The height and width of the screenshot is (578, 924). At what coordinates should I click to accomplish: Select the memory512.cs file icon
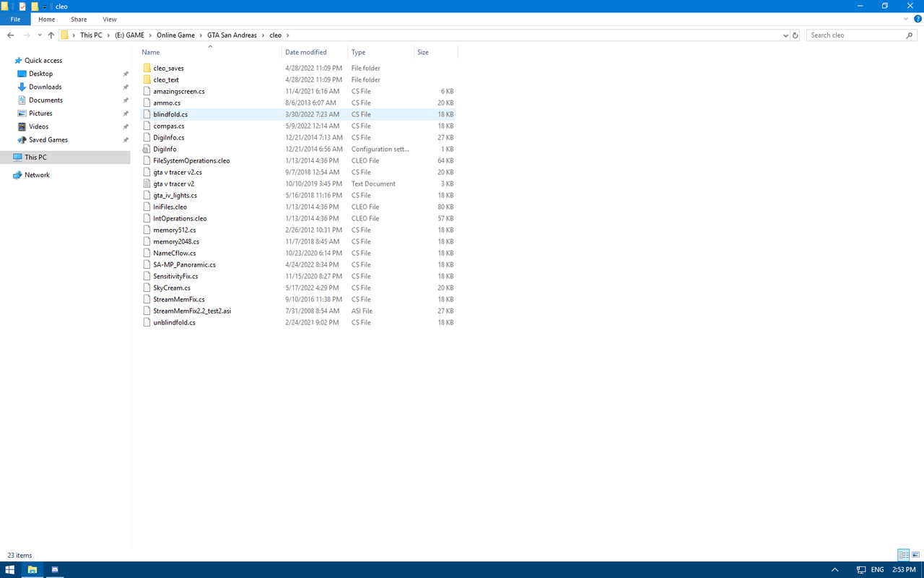point(147,230)
